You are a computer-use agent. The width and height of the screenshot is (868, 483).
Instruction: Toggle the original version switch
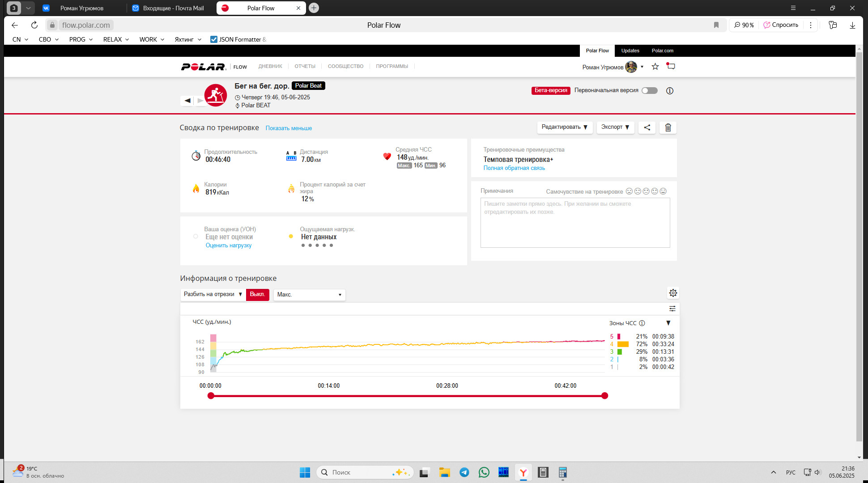[650, 91]
